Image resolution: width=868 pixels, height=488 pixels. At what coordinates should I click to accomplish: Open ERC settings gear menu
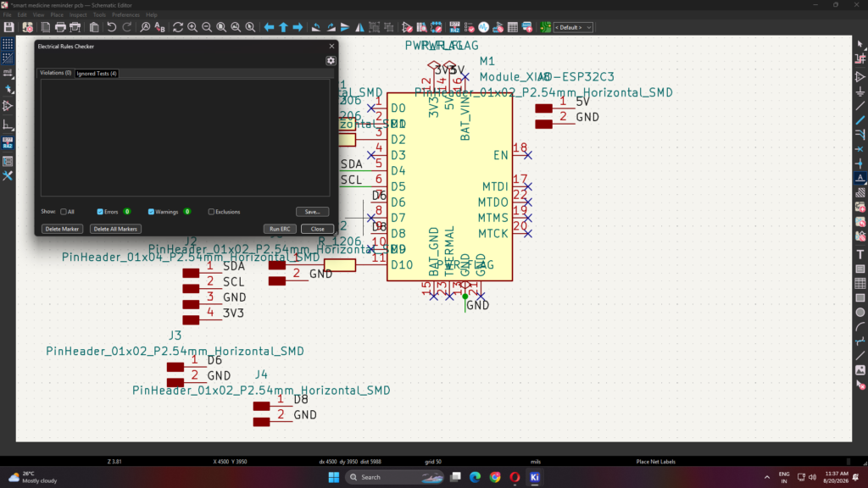click(331, 61)
